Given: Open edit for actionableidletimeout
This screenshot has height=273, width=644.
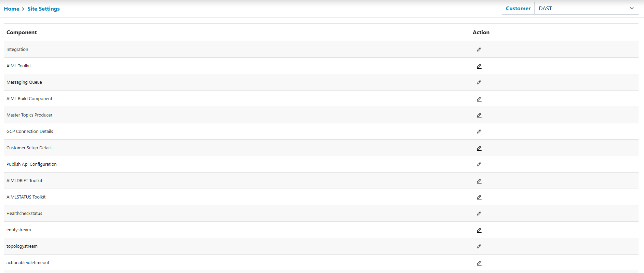Looking at the screenshot, I should pos(479,263).
